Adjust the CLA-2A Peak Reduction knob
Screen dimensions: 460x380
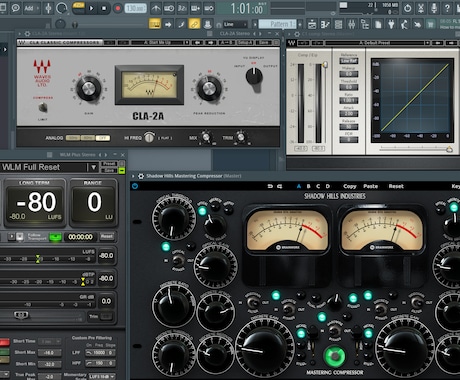click(209, 89)
